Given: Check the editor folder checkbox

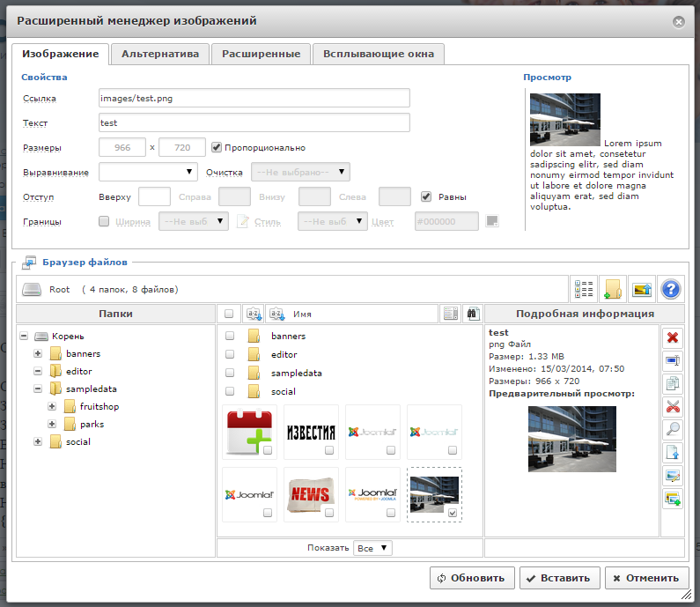Looking at the screenshot, I should pyautogui.click(x=230, y=354).
